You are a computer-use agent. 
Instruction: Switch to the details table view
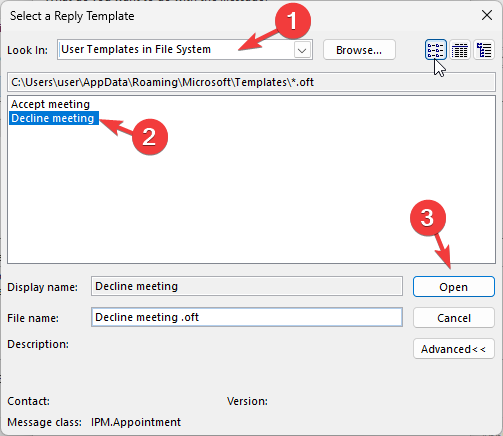point(460,50)
